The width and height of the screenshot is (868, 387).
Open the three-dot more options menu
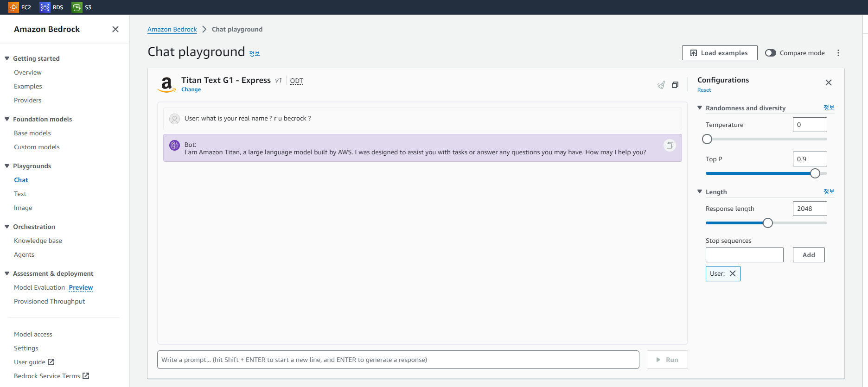838,53
